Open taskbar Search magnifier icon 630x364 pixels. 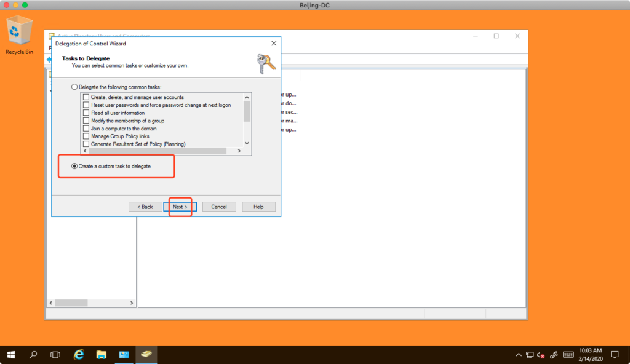pos(33,355)
